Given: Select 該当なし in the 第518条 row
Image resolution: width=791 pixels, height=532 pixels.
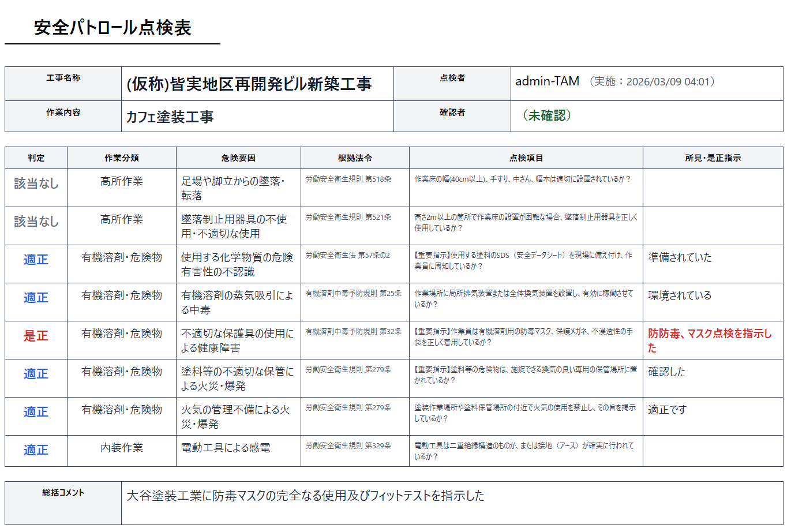Looking at the screenshot, I should click(36, 183).
